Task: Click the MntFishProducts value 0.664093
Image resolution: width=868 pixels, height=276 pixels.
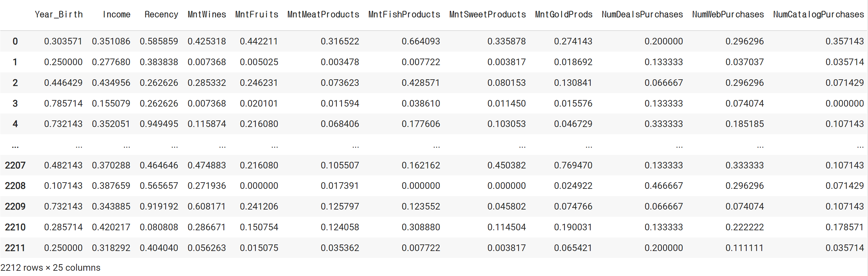Action: [x=421, y=41]
